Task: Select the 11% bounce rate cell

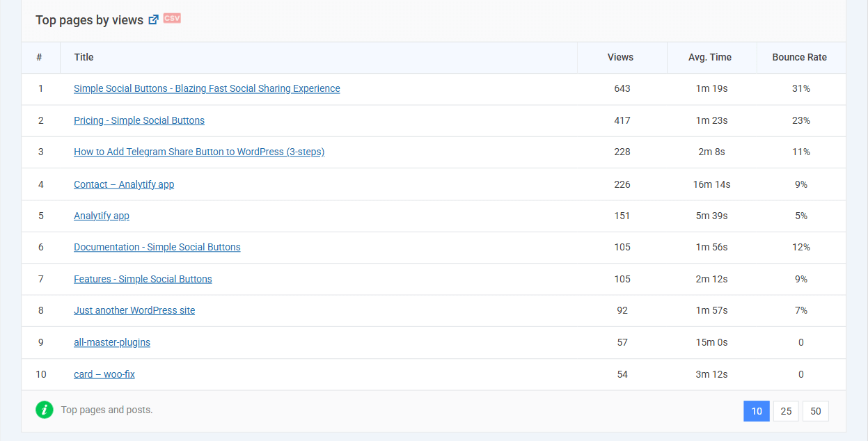Action: point(801,152)
